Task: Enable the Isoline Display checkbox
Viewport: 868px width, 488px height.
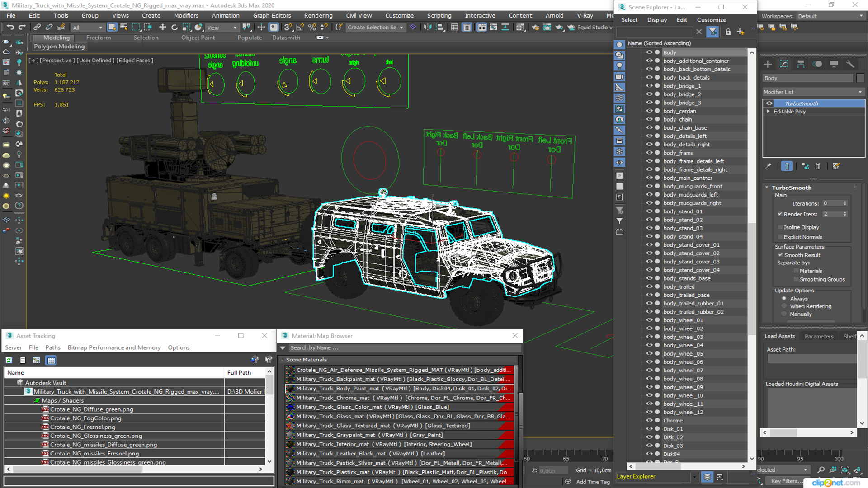Action: point(780,227)
